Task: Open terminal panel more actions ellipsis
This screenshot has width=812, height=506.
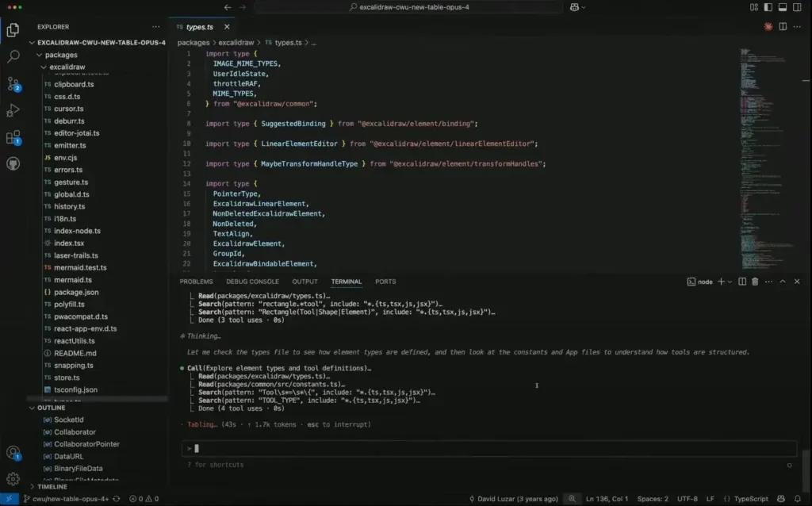Action: click(768, 282)
